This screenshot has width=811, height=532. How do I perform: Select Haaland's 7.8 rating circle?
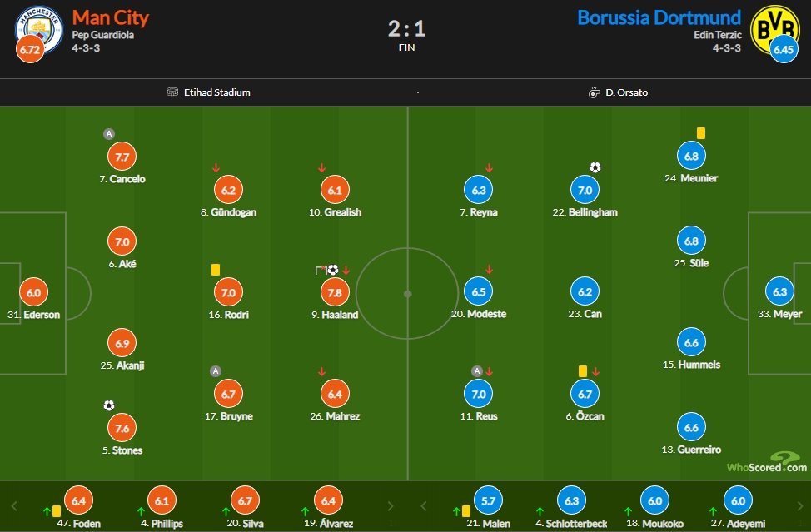coord(335,292)
